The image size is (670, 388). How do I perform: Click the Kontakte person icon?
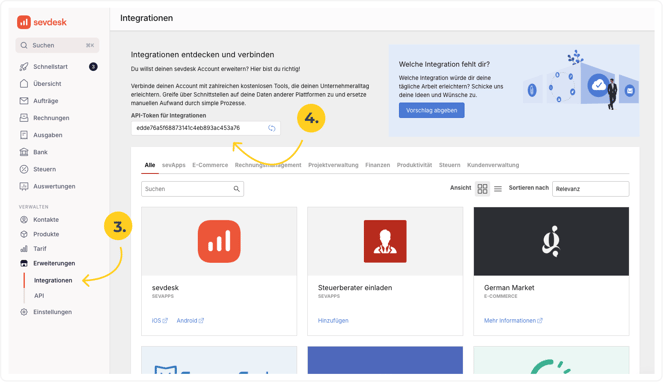24,220
